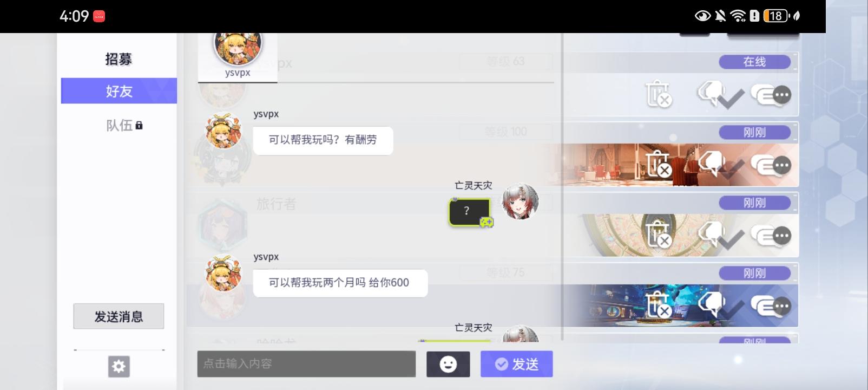Tap ysvpx avatar beside 给你600 message
The image size is (868, 390).
tap(223, 274)
